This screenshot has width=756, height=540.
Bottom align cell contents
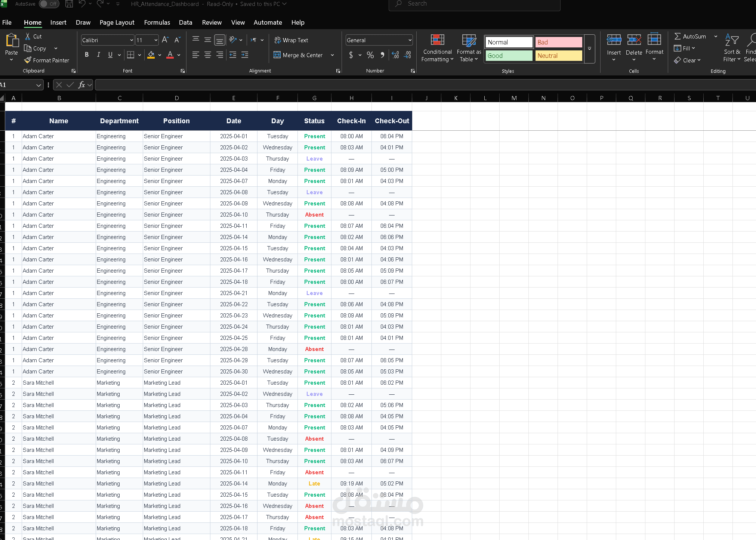220,40
